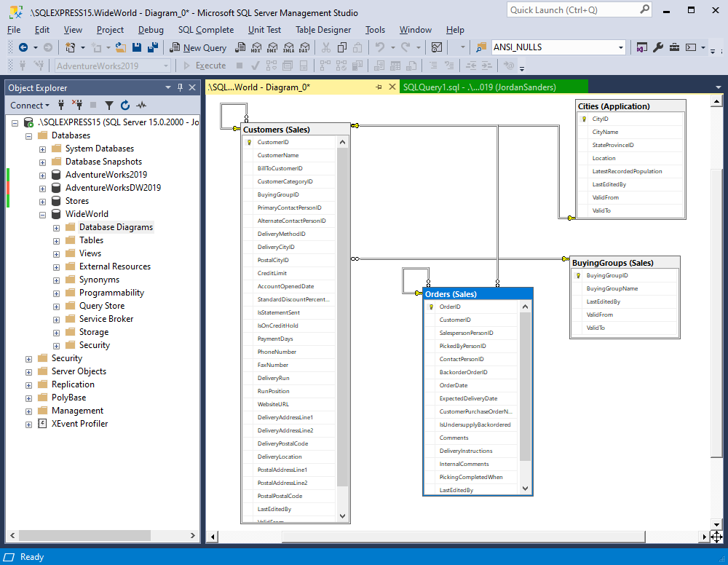Click the Find in Files icon

coord(481,47)
